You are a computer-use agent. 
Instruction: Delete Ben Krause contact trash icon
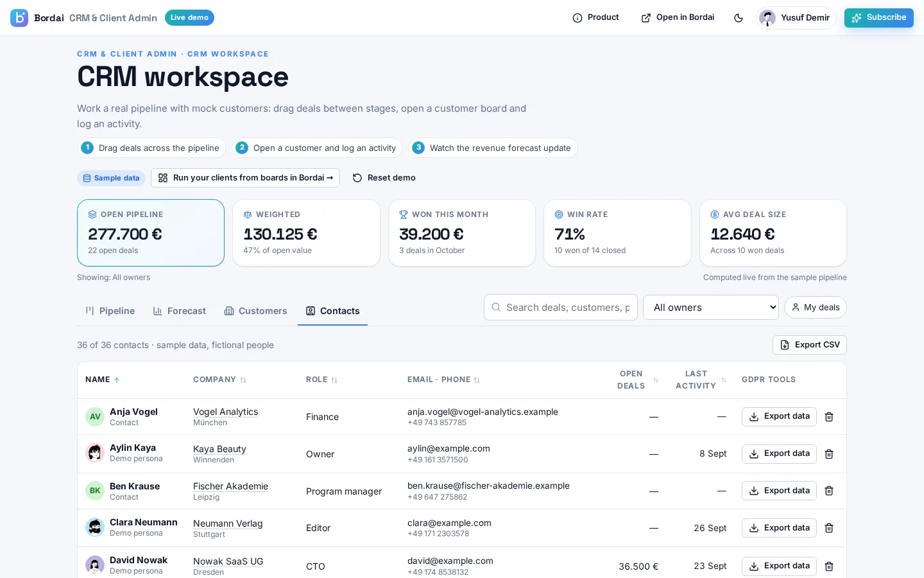[829, 491]
